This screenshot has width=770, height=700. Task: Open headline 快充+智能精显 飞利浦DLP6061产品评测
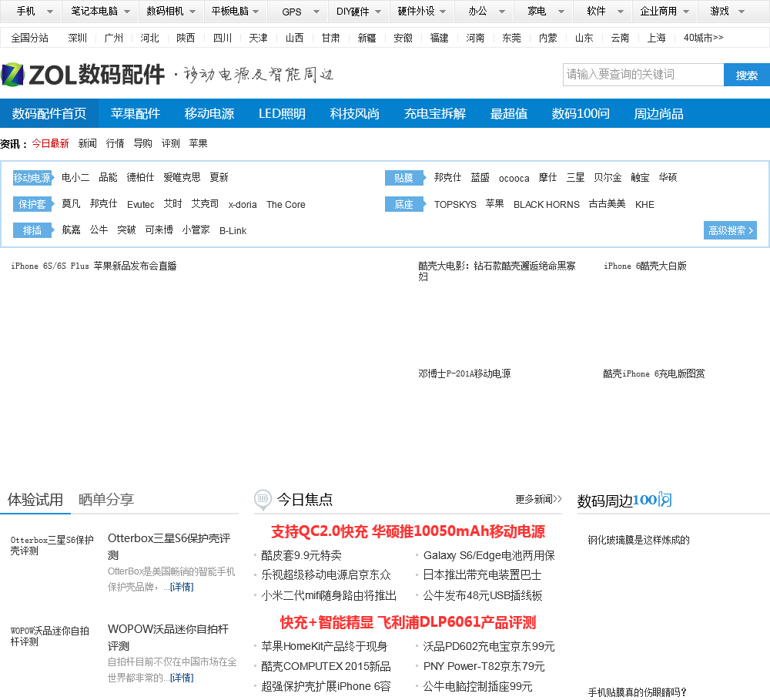click(408, 622)
